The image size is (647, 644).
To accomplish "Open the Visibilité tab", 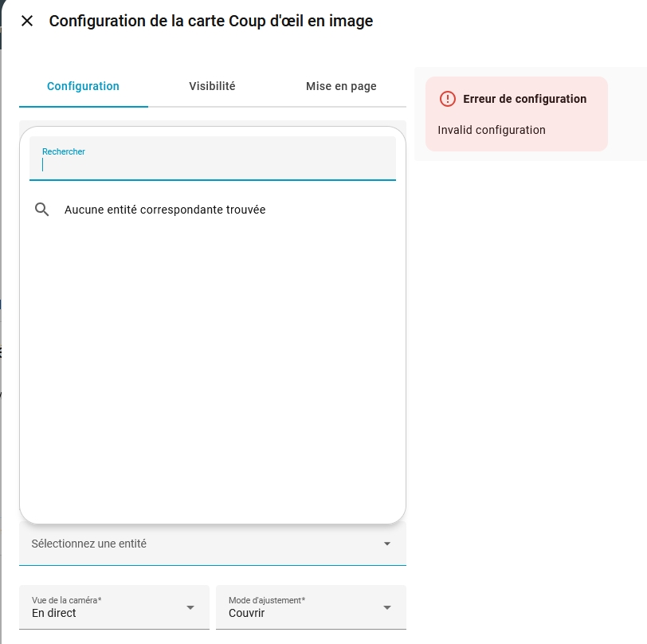I will 212,86.
